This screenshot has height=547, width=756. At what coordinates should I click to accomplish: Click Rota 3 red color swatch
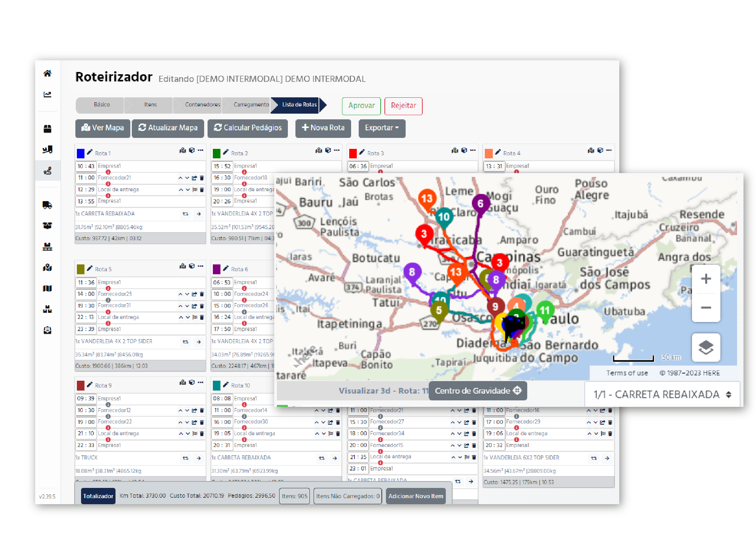click(x=353, y=153)
